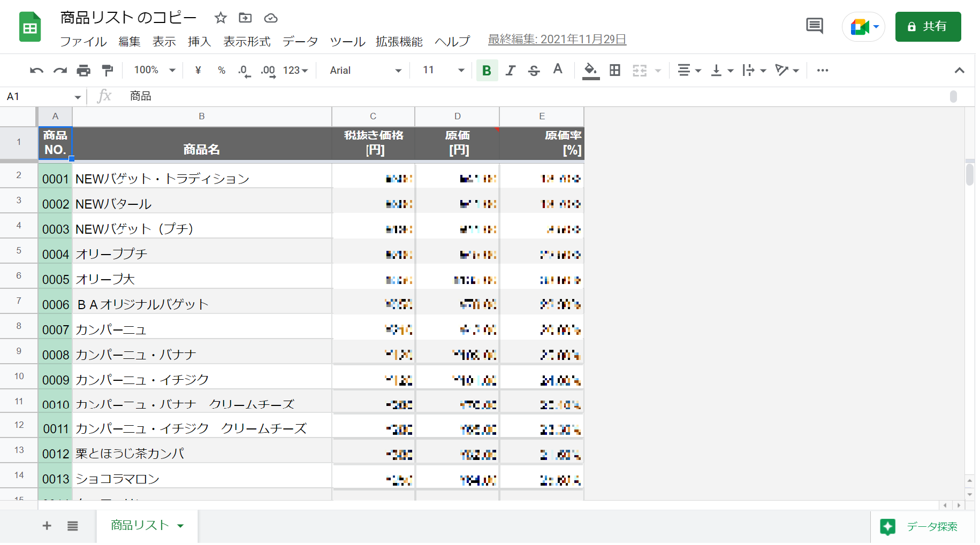The height and width of the screenshot is (545, 980).
Task: Open the comment history icon
Action: (x=814, y=26)
